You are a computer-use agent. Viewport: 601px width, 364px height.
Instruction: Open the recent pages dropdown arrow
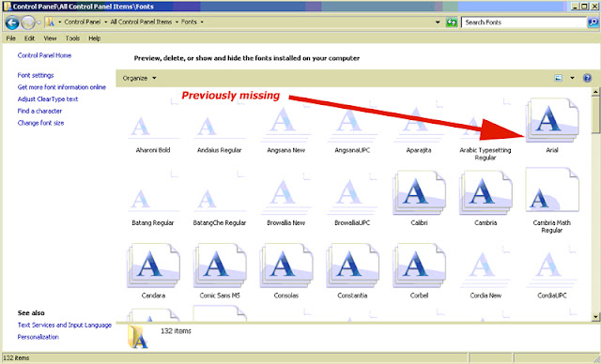39,23
